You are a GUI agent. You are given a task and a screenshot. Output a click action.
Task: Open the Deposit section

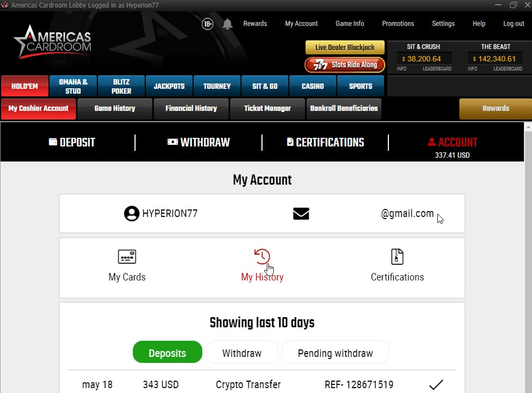(72, 142)
